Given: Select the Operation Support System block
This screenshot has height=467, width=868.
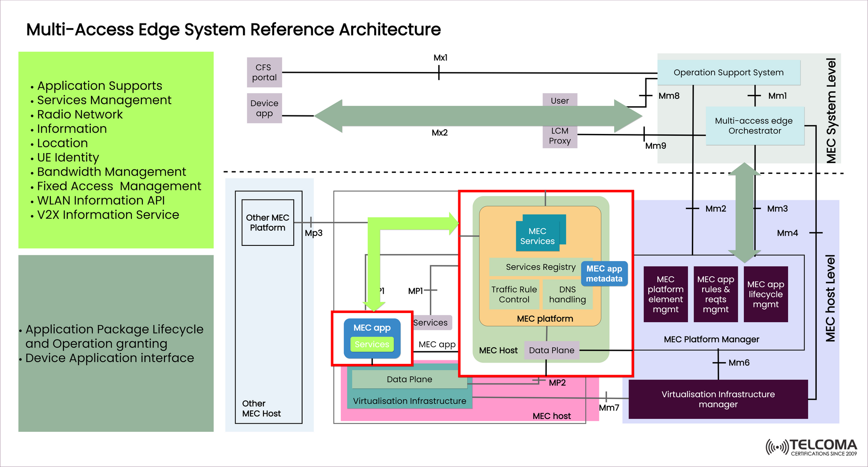Looking at the screenshot, I should point(728,72).
